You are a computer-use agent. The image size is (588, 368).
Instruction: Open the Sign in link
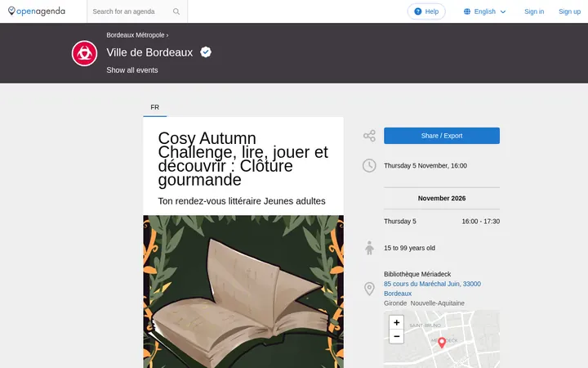click(534, 11)
